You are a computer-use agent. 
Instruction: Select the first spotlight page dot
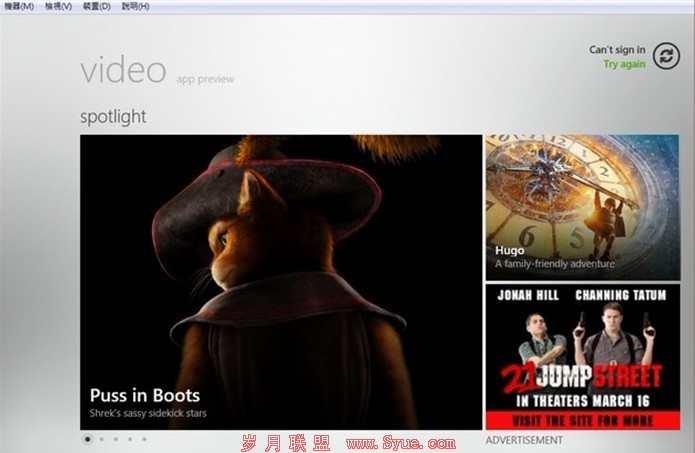coord(87,439)
